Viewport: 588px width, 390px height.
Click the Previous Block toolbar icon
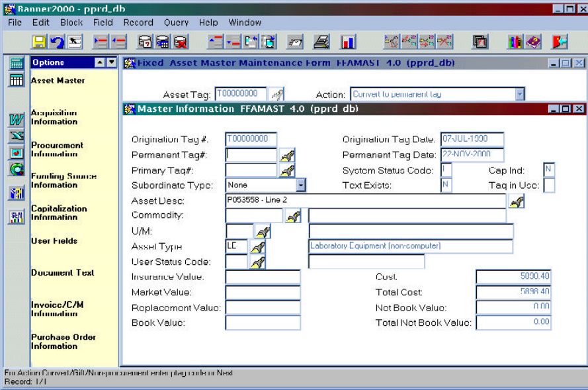(251, 42)
